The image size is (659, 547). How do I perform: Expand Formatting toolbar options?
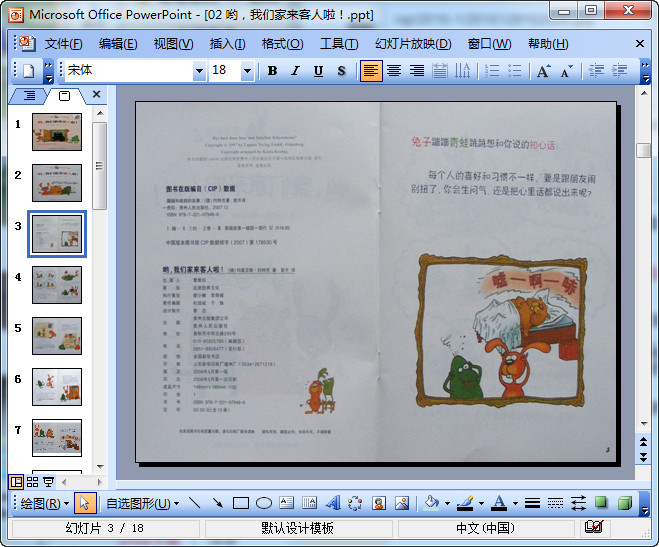click(645, 71)
